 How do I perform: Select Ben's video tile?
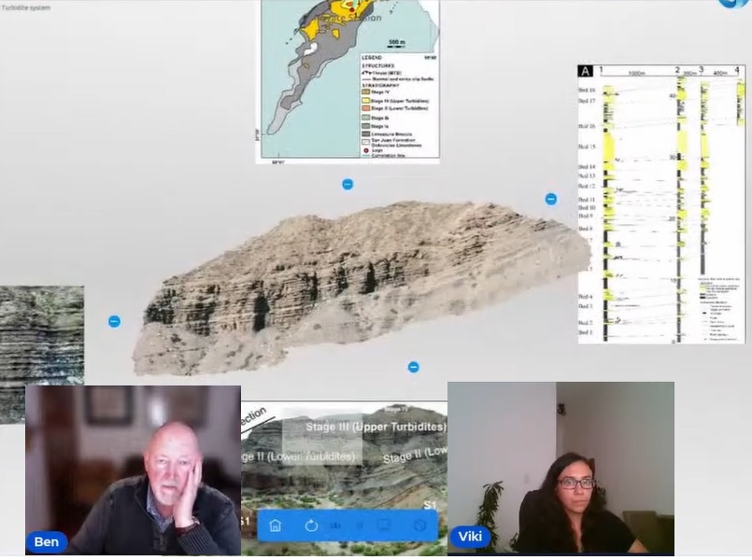pos(134,470)
